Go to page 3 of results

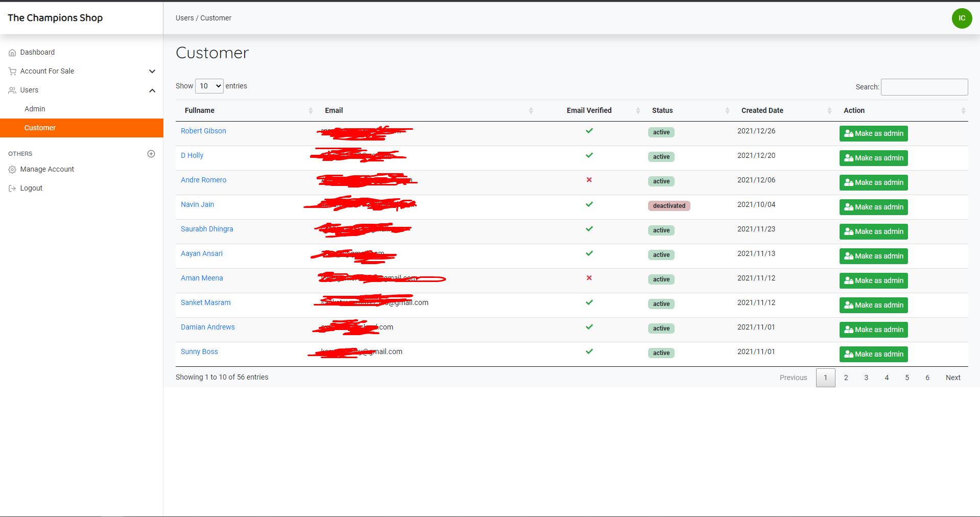click(x=866, y=378)
